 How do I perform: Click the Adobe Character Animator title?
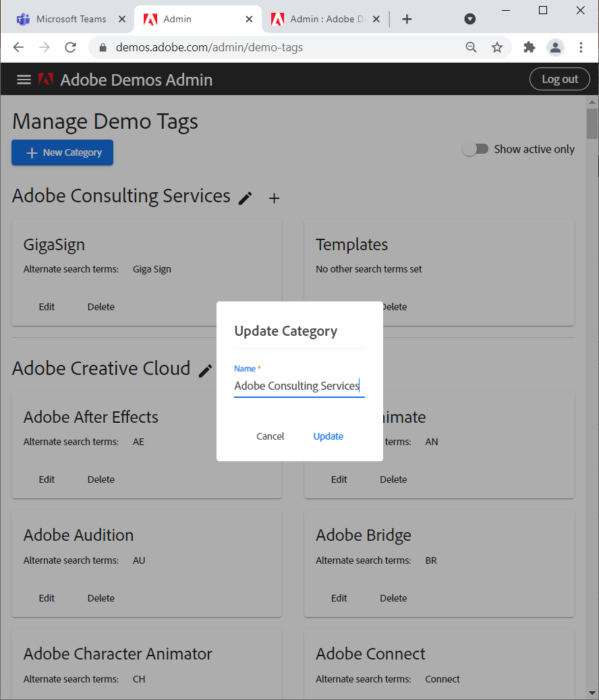117,653
